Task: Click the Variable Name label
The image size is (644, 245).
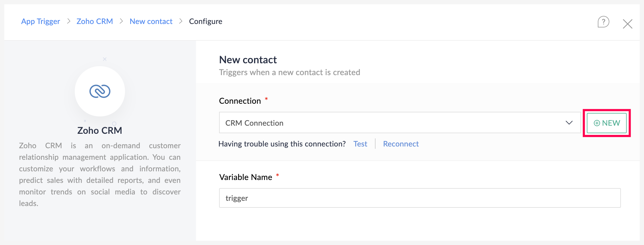Action: click(246, 177)
